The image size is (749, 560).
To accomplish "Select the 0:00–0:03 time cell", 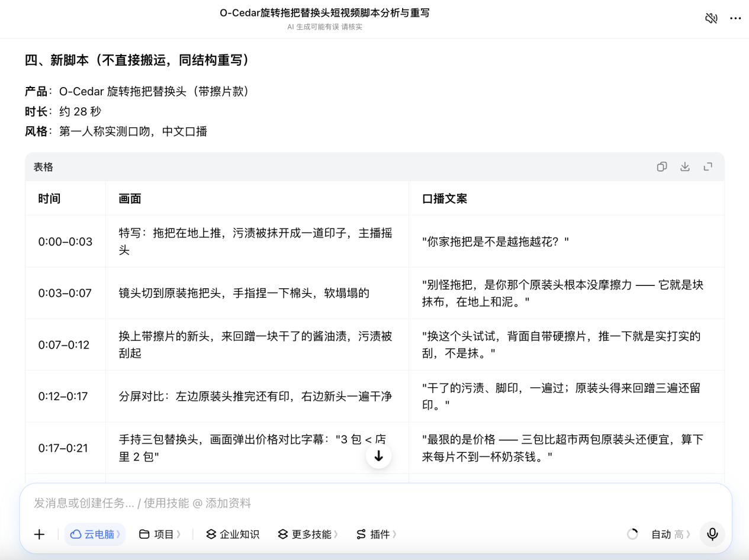I will tap(65, 242).
